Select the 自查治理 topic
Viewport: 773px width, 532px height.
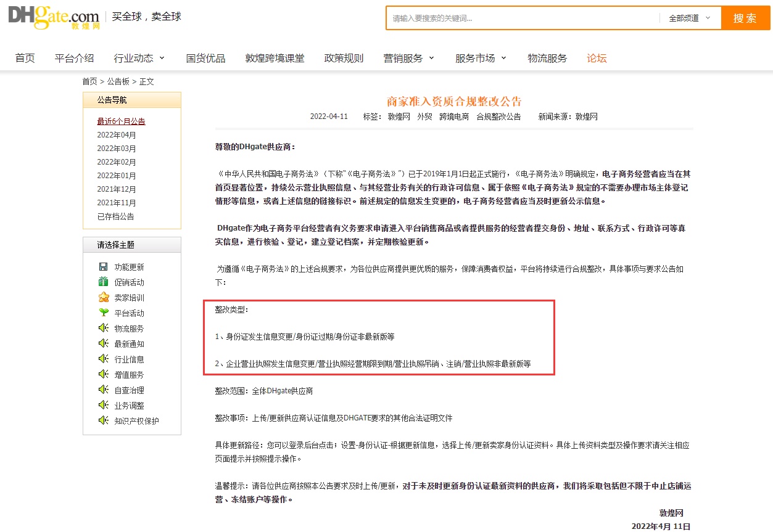130,390
